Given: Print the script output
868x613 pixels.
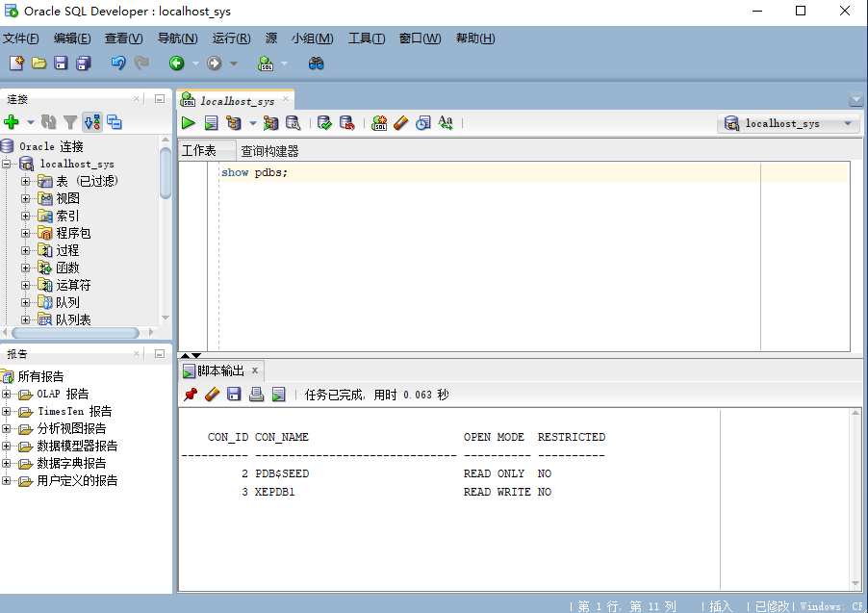Looking at the screenshot, I should [256, 395].
